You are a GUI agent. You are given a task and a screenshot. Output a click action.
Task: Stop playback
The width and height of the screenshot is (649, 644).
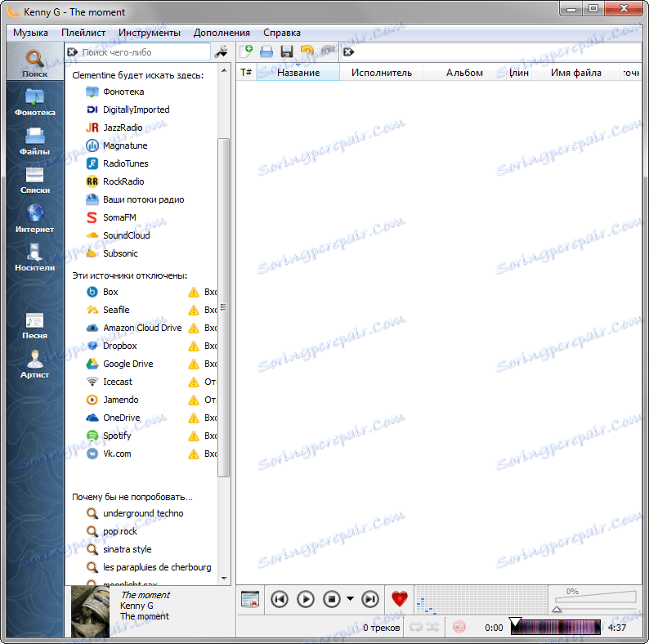click(332, 599)
